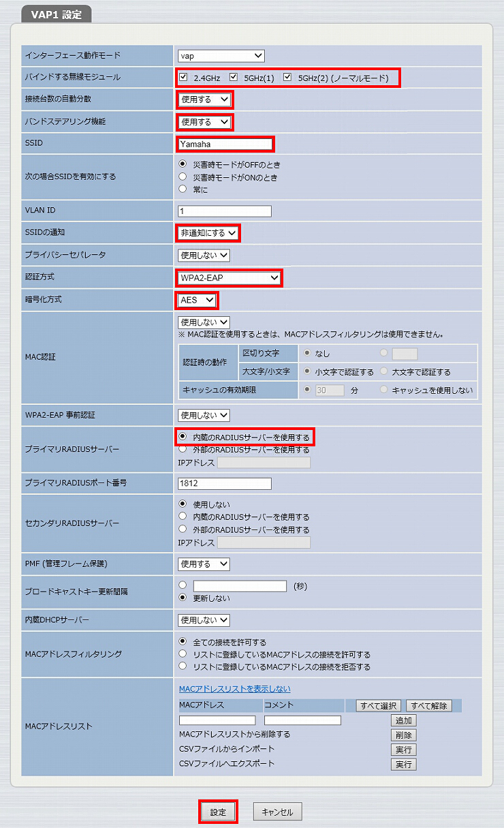Screen dimensions: 504x828
Task: Click the MACアドレス entry field
Action: (217, 720)
